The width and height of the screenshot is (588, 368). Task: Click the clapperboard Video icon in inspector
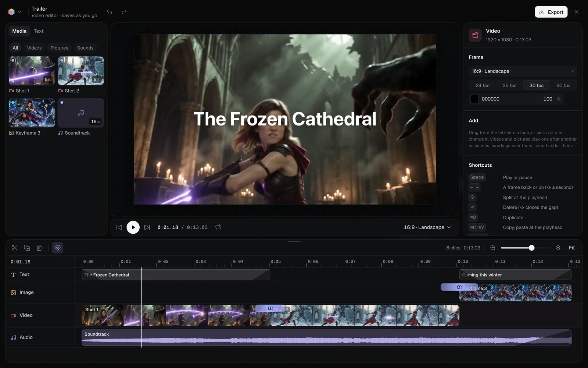point(475,35)
